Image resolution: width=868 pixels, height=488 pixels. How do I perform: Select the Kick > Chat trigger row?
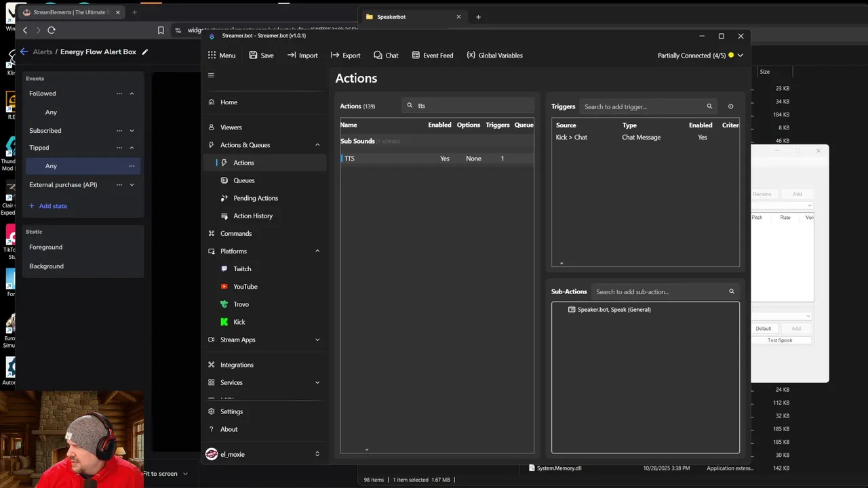tap(645, 138)
